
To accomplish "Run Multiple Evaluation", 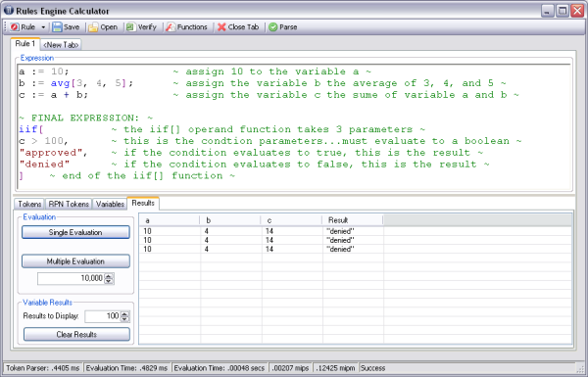I will [75, 261].
